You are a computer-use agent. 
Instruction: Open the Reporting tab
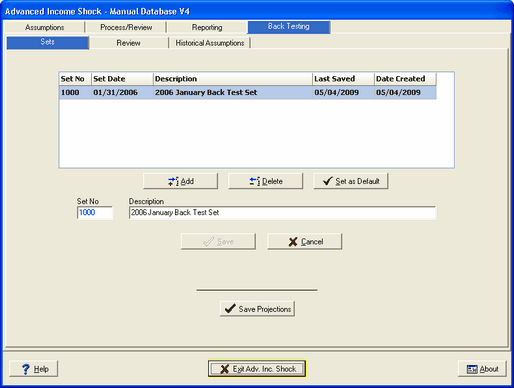207,27
